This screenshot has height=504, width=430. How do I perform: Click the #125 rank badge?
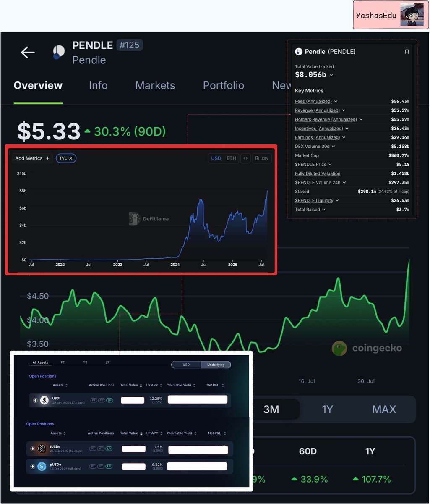pos(129,45)
